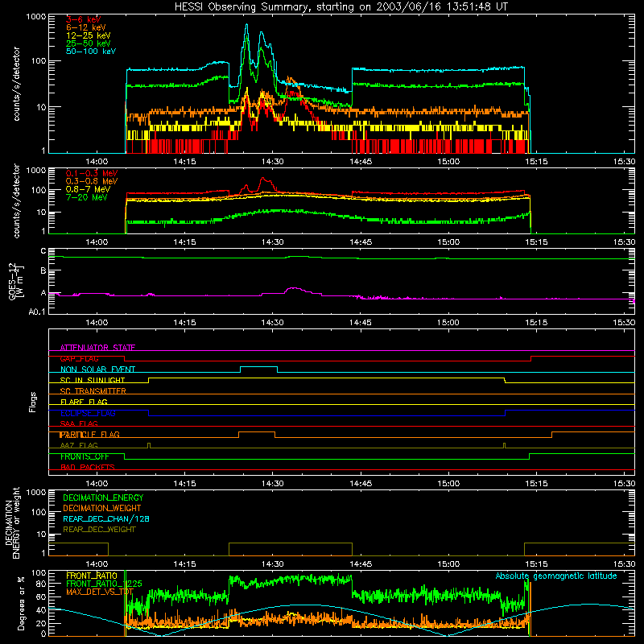644x644 pixels.
Task: Click the cyan "REAR_DEC_CHAN/128" legend label
Action: pyautogui.click(x=106, y=518)
